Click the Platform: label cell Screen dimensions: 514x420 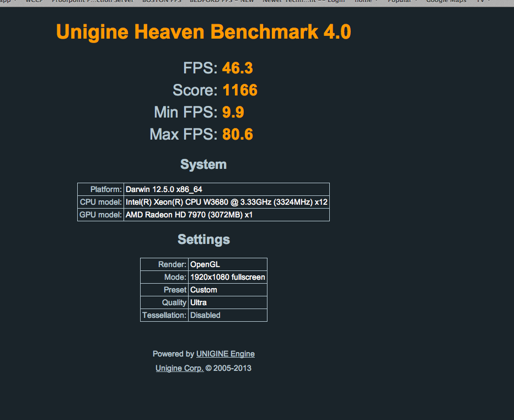(100, 189)
